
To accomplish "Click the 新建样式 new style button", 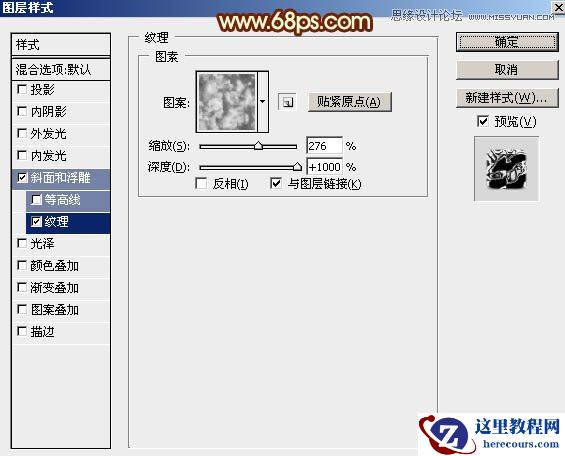I will (x=507, y=98).
